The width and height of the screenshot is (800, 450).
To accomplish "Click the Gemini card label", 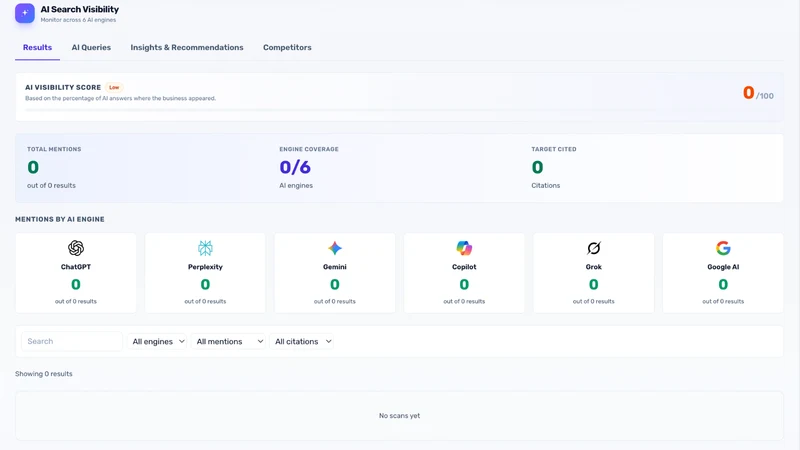I will 335,267.
